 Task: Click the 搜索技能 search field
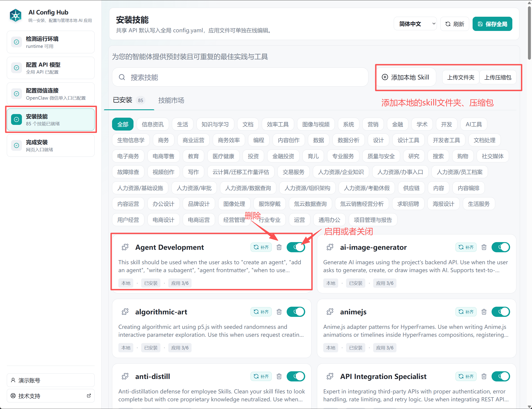240,77
